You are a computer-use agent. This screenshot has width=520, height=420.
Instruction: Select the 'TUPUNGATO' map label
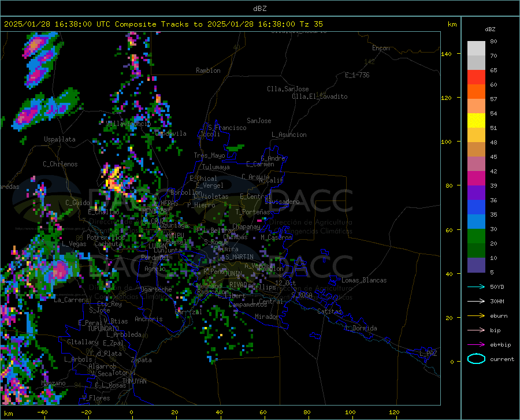103,329
